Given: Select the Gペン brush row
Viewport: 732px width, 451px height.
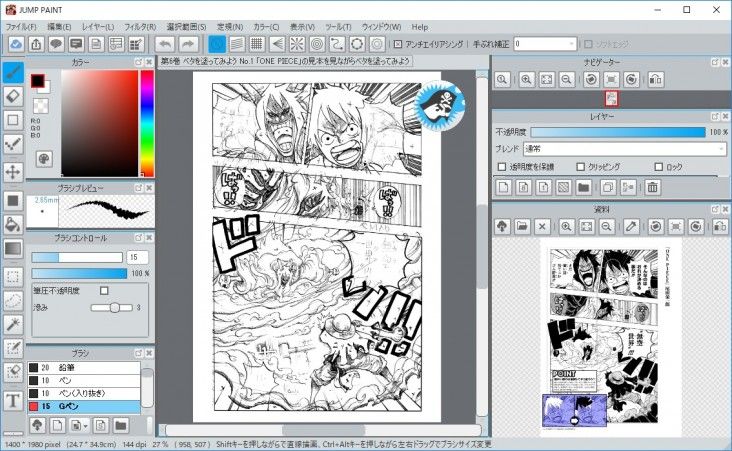Looking at the screenshot, I should tap(84, 406).
